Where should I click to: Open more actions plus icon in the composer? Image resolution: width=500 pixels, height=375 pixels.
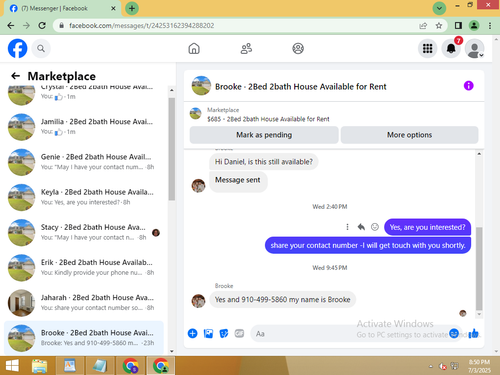193,333
